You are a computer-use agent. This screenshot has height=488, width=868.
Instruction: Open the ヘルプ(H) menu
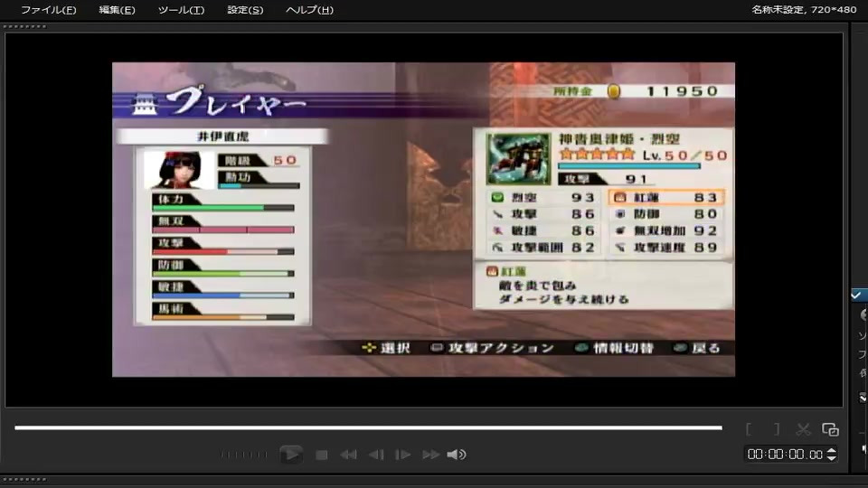(309, 10)
